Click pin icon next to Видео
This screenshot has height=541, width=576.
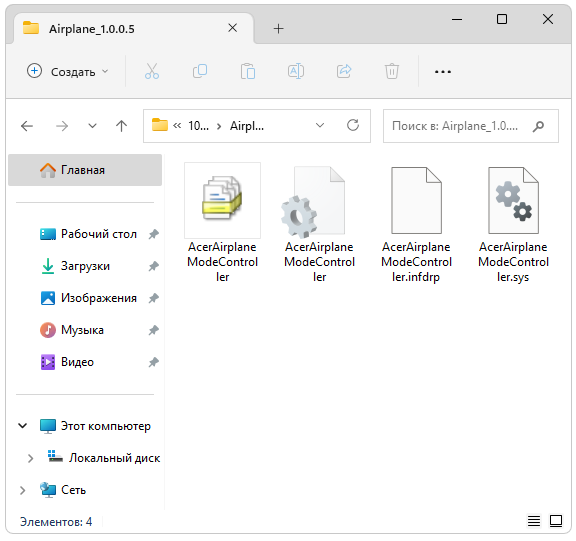(154, 362)
